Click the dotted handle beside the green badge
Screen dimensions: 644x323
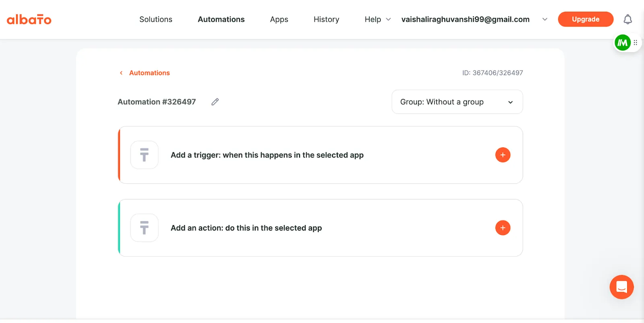pyautogui.click(x=636, y=43)
